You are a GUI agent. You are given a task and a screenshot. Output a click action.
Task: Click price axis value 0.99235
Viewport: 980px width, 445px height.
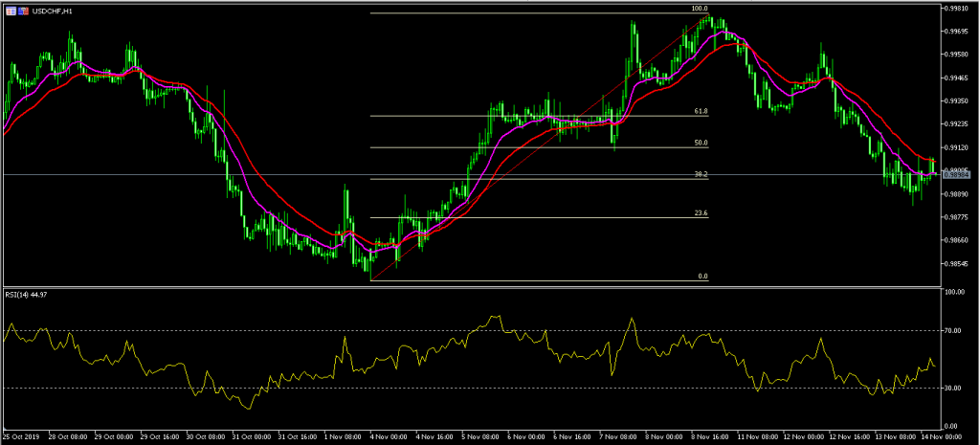(x=956, y=124)
